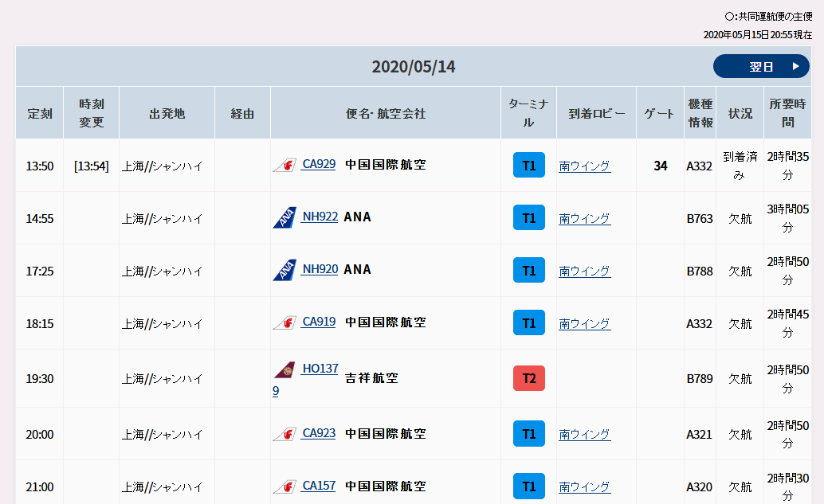
Task: Click T1 terminal badge in CA157 row
Action: [529, 486]
